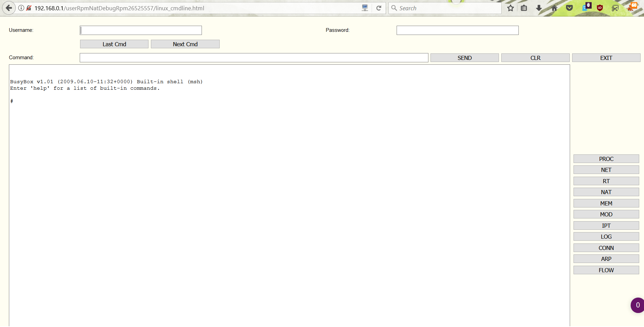This screenshot has height=327, width=644.
Task: Click the FLOW button
Action: [606, 270]
